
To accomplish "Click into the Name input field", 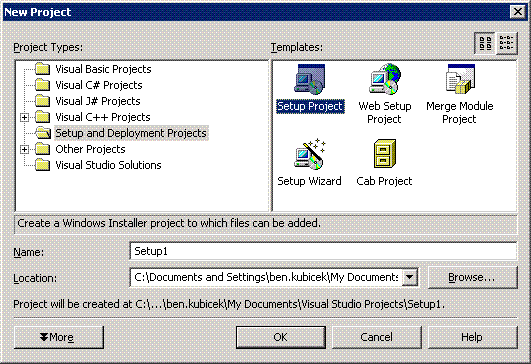I will pyautogui.click(x=323, y=251).
